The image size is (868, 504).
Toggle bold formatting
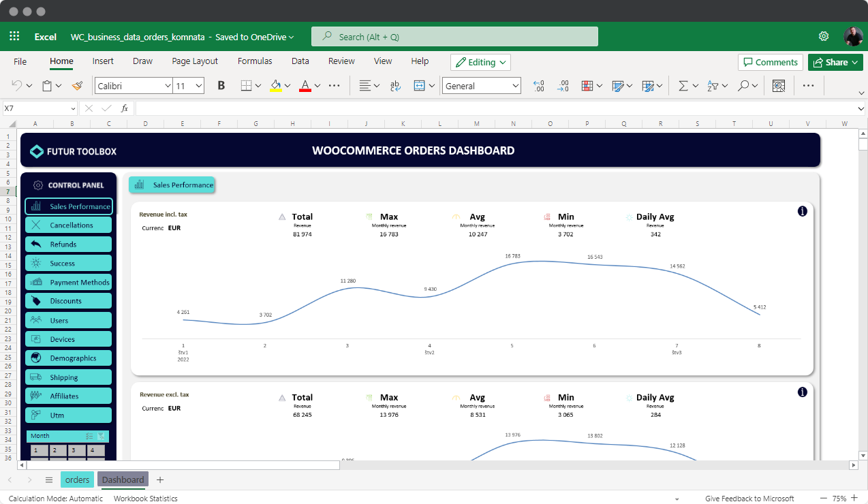220,86
